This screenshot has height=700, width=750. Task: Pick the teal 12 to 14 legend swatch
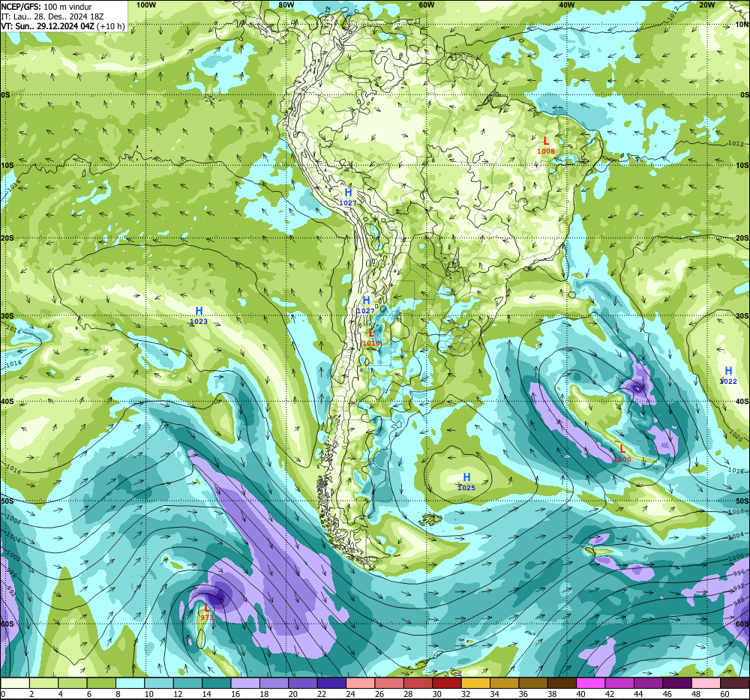click(187, 684)
